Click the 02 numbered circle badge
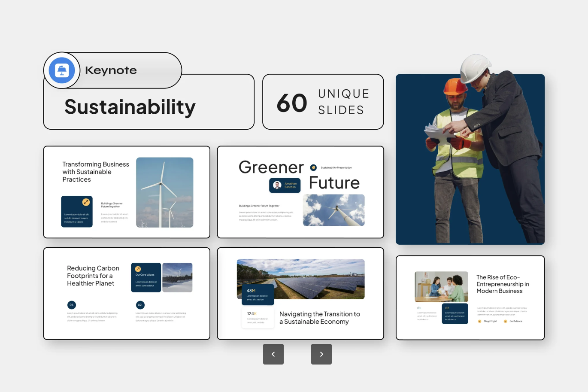The width and height of the screenshot is (588, 392). click(x=140, y=305)
